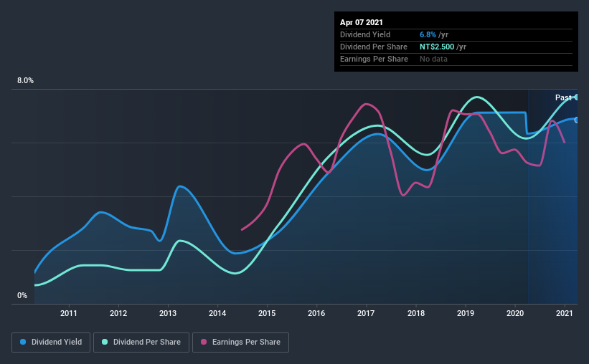This screenshot has height=364, width=589.
Task: Click the No data earnings value
Action: click(433, 59)
